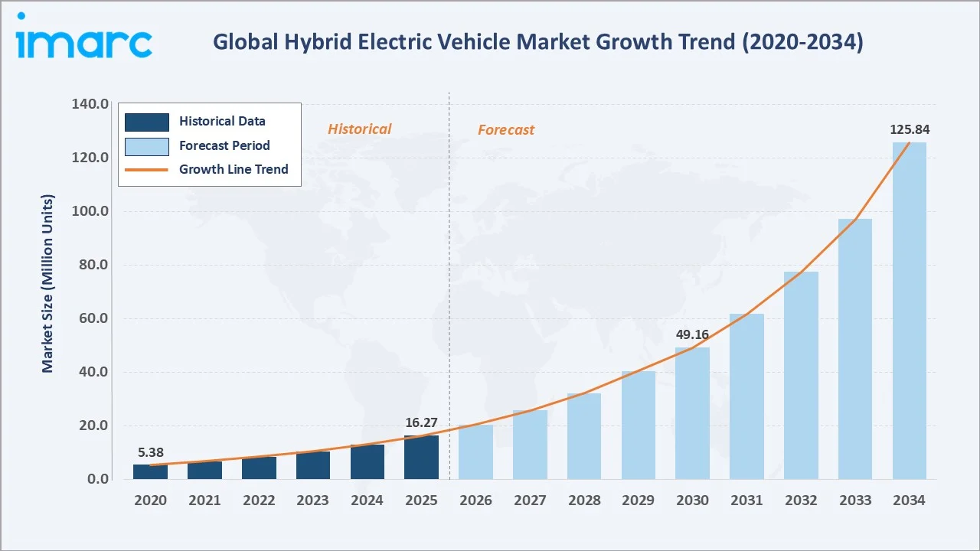Click the 'Growth Line Trend' legend label

(234, 170)
